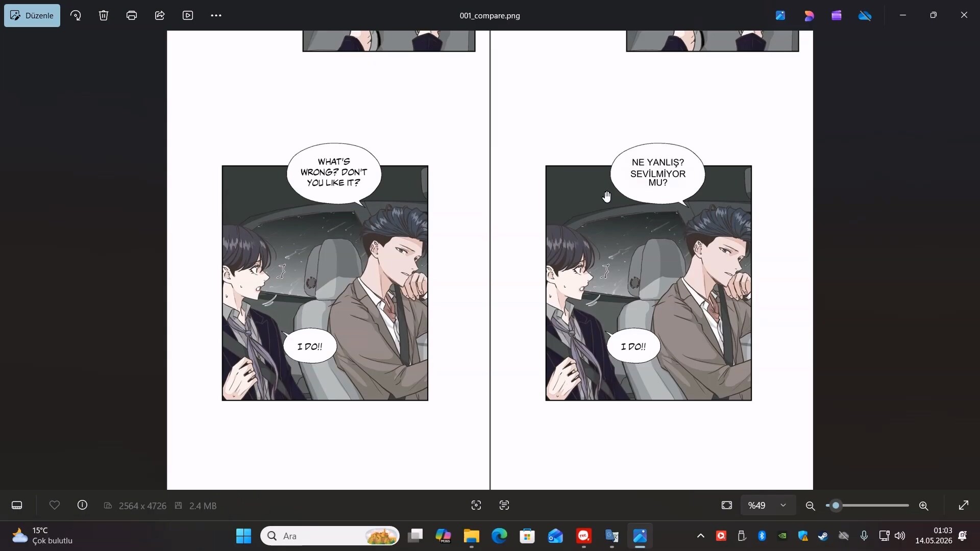Open Windows Start menu

tap(243, 536)
